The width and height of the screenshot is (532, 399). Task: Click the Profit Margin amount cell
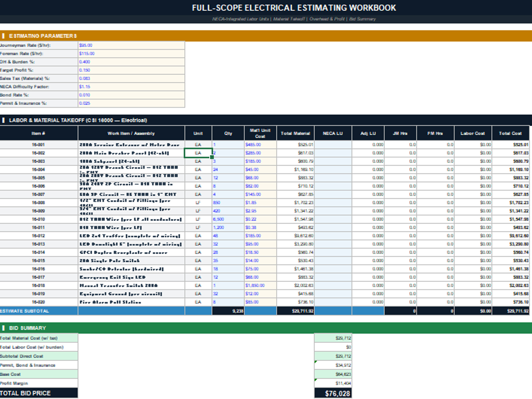click(x=333, y=383)
